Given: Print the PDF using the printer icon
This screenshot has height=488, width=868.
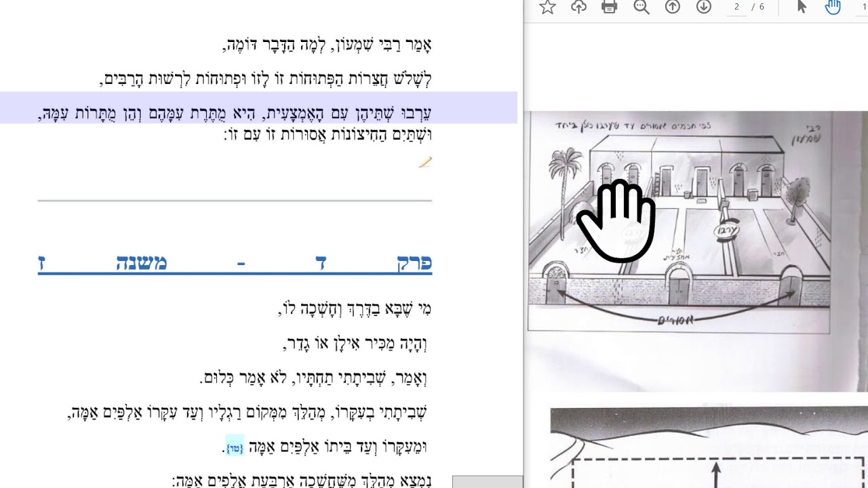Looking at the screenshot, I should click(x=610, y=7).
